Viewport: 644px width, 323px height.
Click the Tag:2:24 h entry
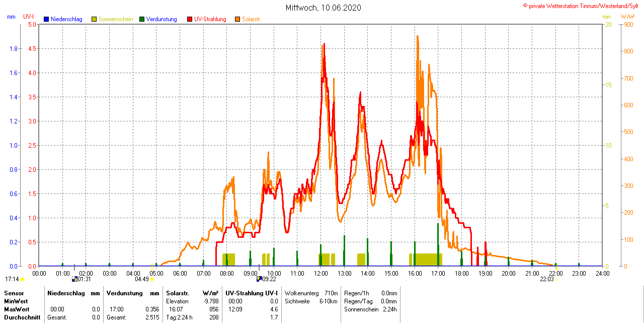click(x=179, y=317)
